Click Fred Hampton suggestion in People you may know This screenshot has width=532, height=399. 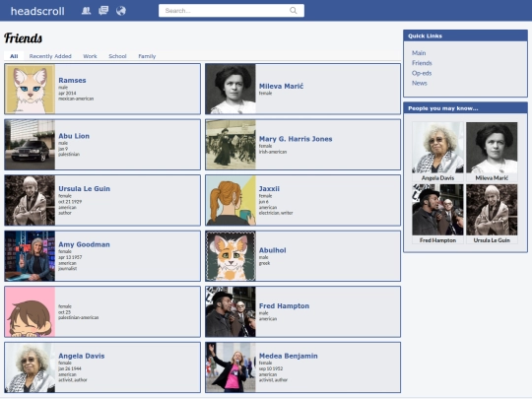tap(437, 210)
